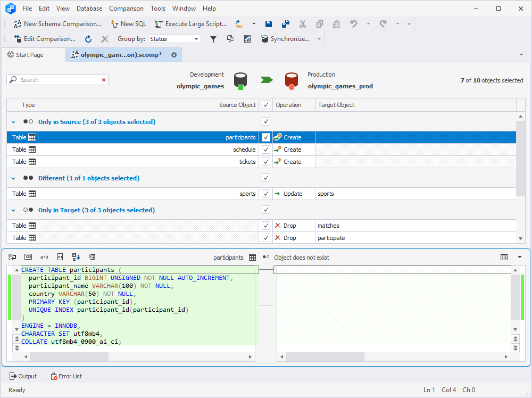
Task: Open the tab list dropdown arrow
Action: tap(521, 55)
